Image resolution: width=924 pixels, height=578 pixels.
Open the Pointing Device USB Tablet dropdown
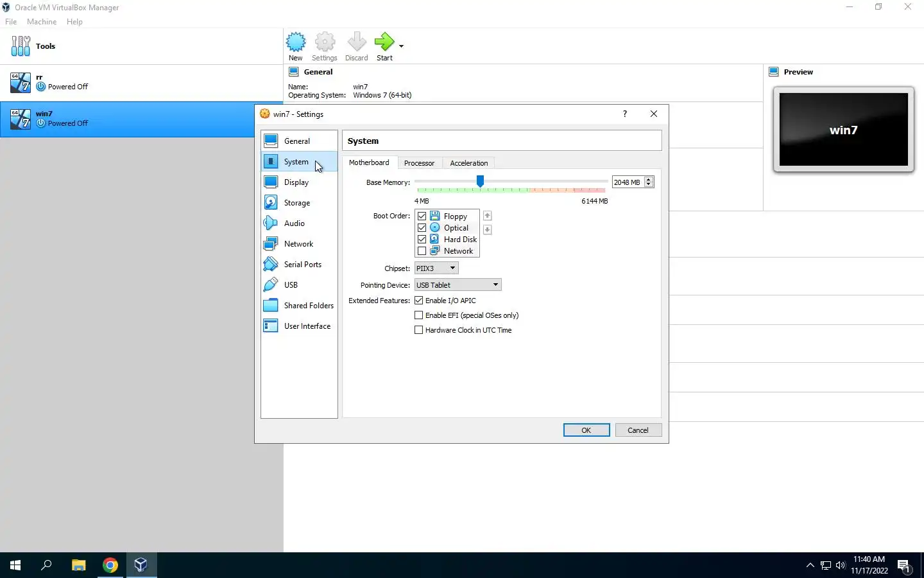click(x=458, y=285)
